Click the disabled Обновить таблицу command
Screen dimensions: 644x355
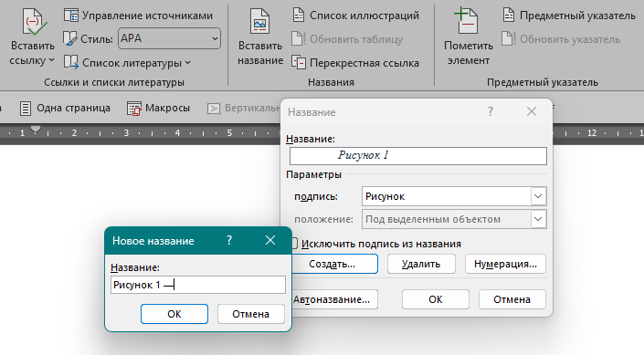[x=347, y=39]
